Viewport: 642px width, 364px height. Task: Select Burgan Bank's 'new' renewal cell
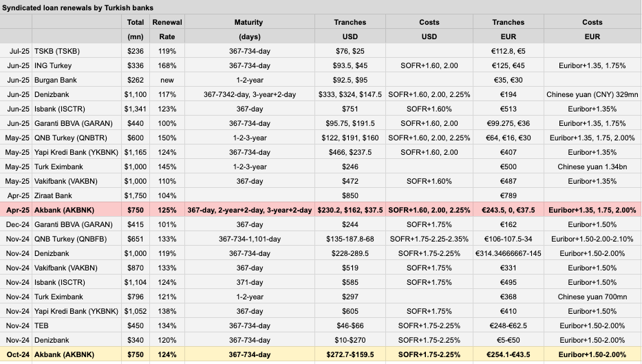pyautogui.click(x=167, y=81)
